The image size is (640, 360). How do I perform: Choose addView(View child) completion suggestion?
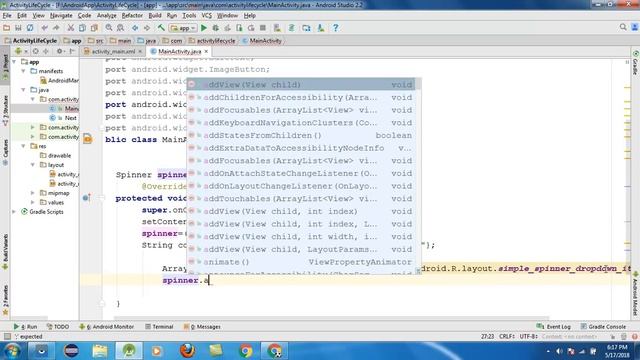(301, 84)
